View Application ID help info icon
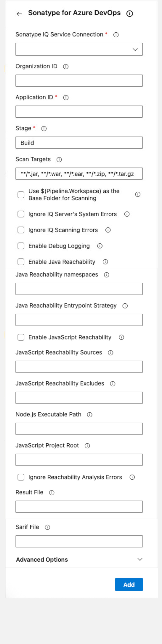162x644 pixels. point(66,98)
